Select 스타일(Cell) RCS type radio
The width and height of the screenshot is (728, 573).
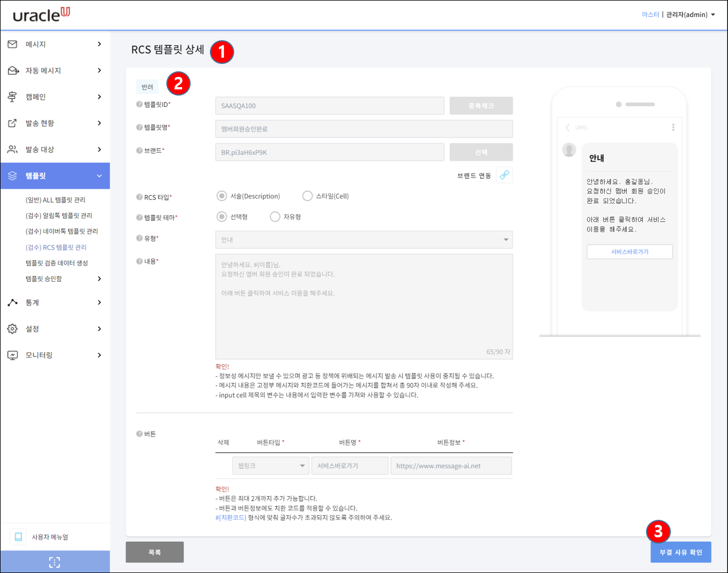[x=307, y=196]
